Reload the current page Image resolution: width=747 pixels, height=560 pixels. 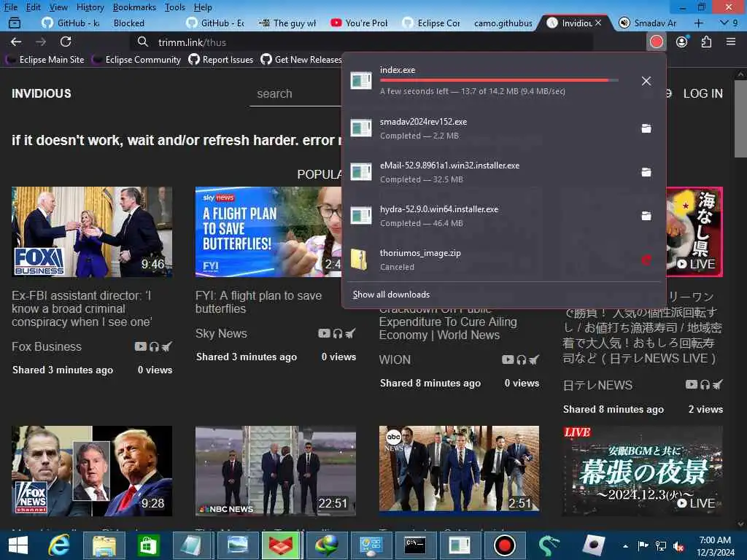click(x=66, y=42)
